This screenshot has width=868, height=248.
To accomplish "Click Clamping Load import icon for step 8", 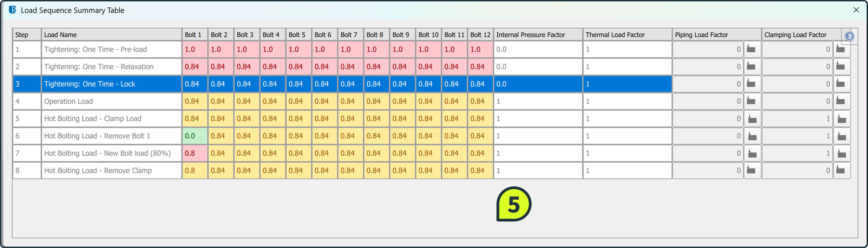I will [841, 170].
